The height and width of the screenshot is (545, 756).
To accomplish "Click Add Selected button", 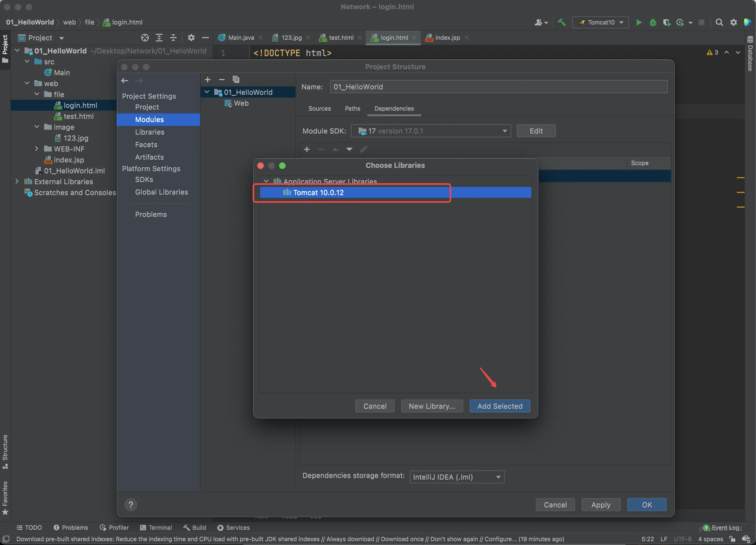I will coord(500,406).
